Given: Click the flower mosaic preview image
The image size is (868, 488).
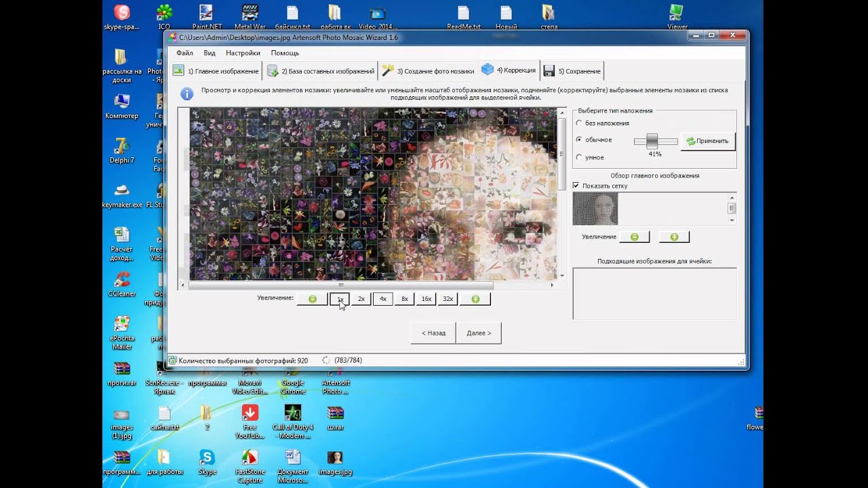Looking at the screenshot, I should (x=373, y=193).
